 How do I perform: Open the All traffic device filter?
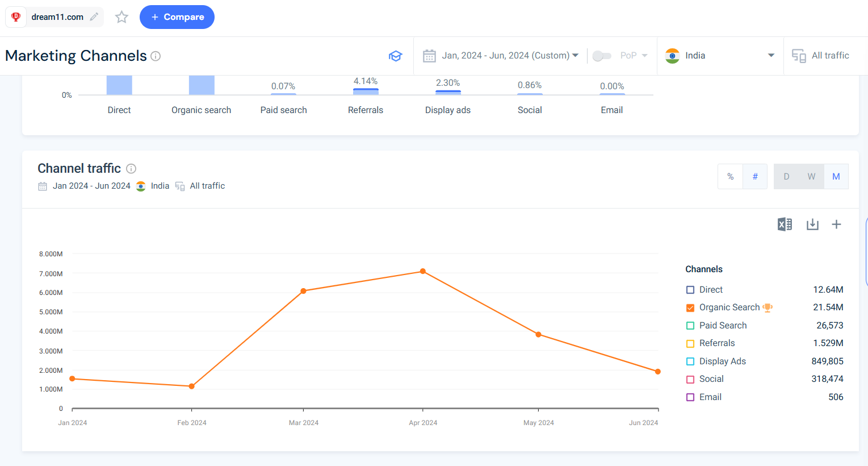(821, 56)
